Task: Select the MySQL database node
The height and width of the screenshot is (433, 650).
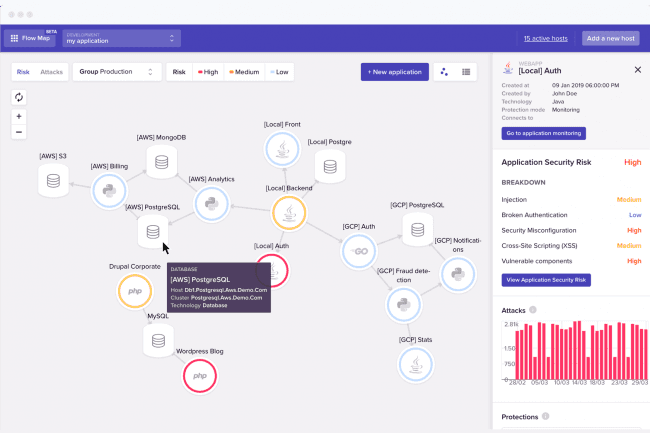Action: tap(158, 341)
